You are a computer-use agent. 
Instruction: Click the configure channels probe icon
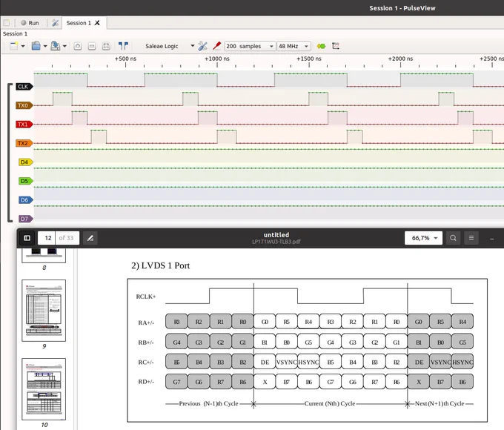(217, 46)
